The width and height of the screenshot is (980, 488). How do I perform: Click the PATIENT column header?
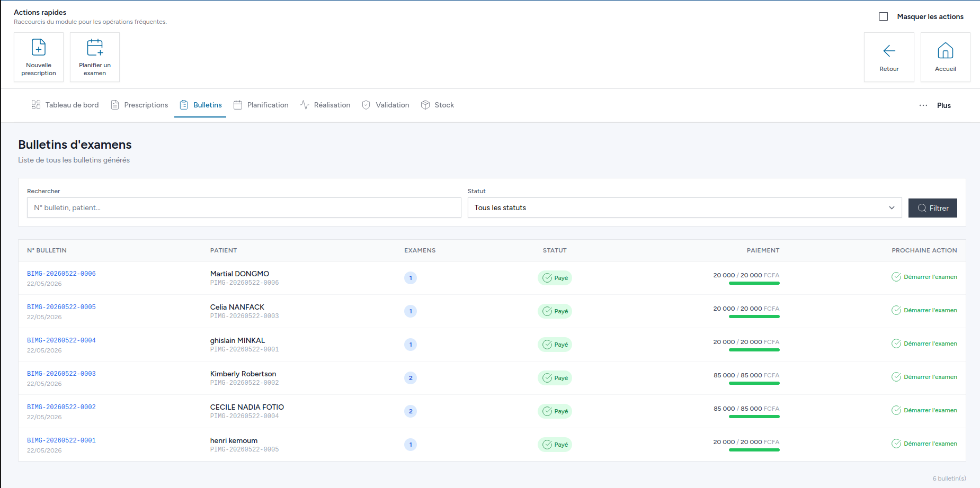[x=224, y=250]
